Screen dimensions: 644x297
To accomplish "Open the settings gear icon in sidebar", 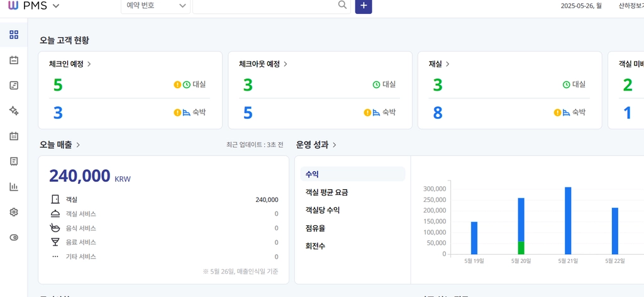I will [14, 212].
